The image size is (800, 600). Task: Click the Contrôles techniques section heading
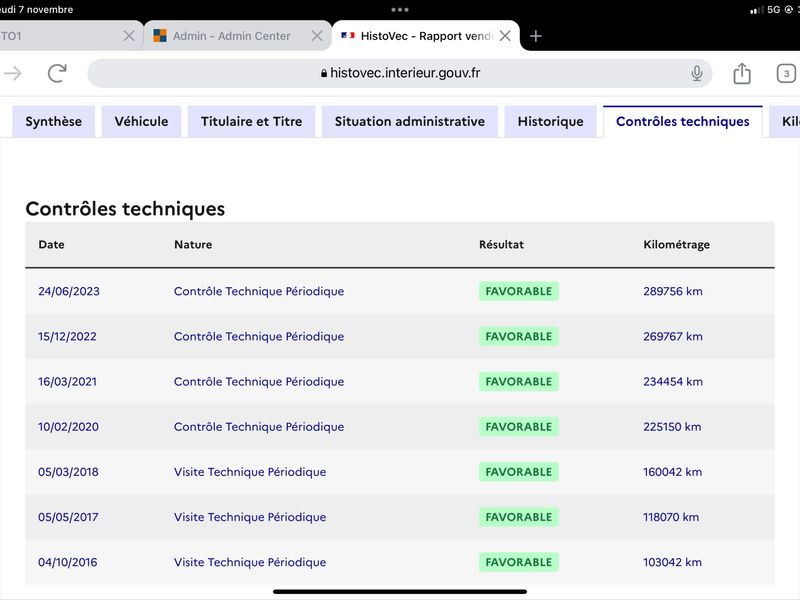[125, 209]
